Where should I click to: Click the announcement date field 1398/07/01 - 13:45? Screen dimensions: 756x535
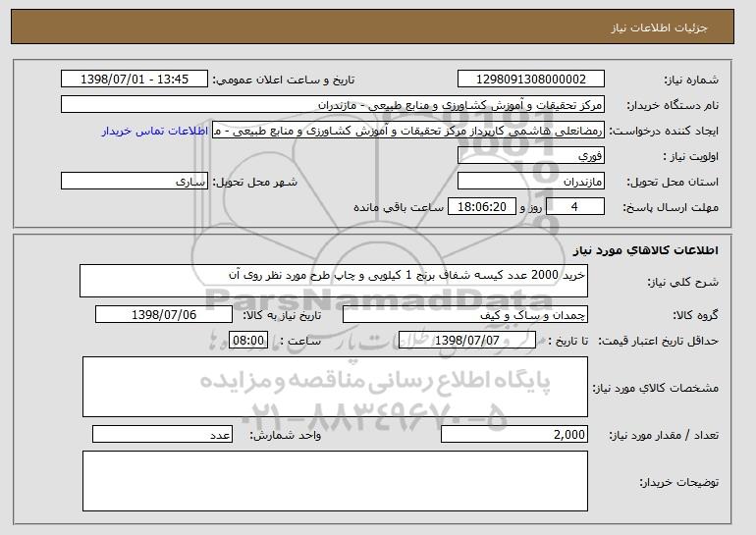135,80
